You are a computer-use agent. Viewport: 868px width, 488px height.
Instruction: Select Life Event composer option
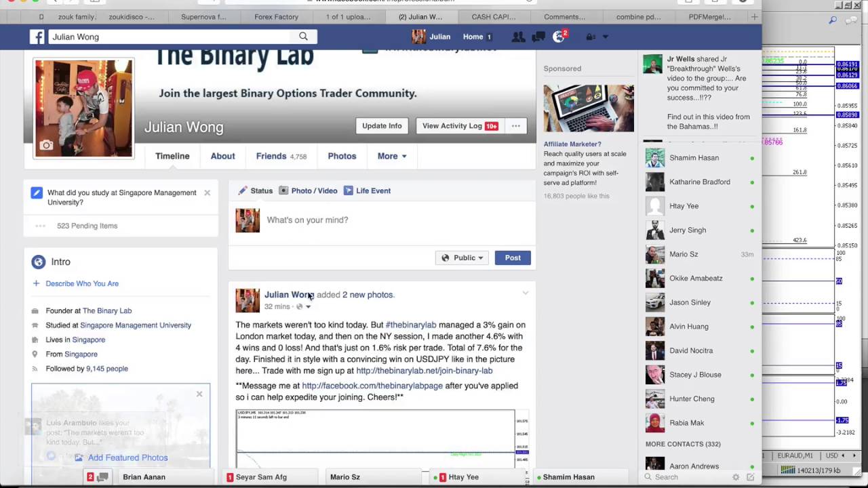pos(367,190)
